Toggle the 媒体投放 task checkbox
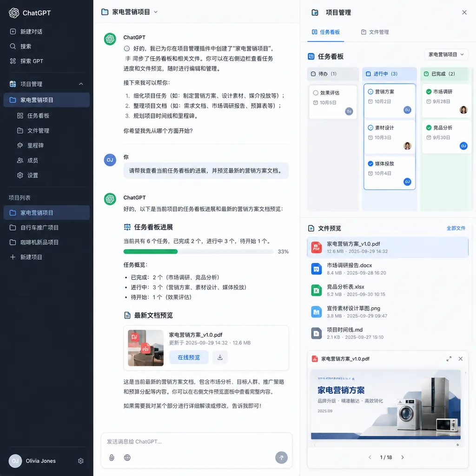This screenshot has height=476, width=476. pyautogui.click(x=370, y=164)
